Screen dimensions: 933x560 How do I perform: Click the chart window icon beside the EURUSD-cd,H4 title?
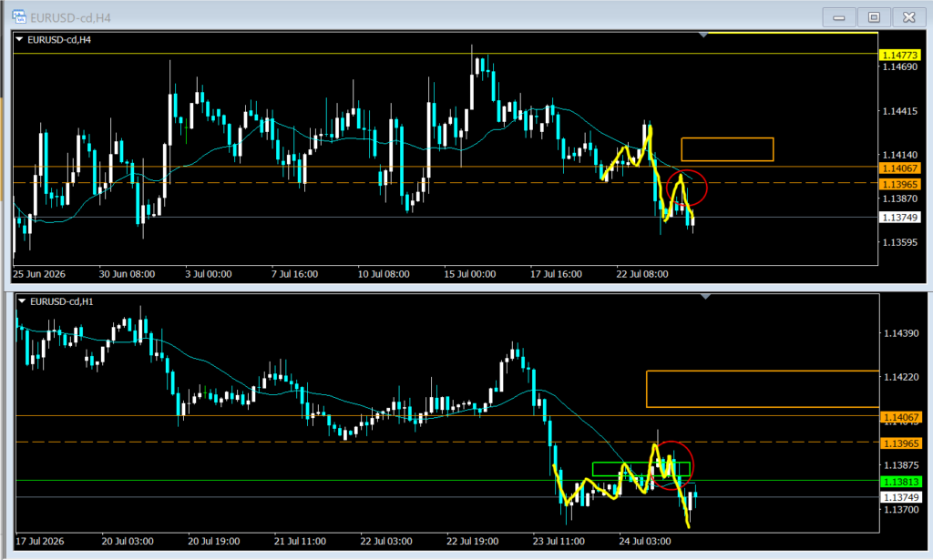point(19,16)
